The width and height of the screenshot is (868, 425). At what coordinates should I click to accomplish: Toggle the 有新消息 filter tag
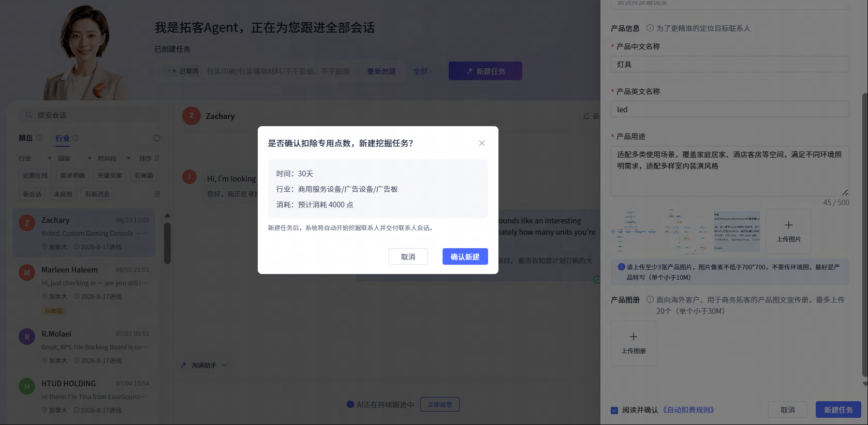tap(97, 194)
